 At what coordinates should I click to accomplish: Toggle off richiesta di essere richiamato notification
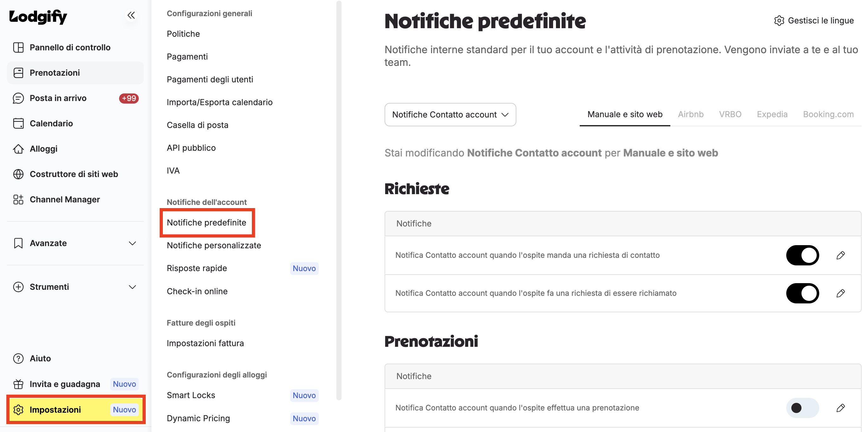click(x=802, y=293)
